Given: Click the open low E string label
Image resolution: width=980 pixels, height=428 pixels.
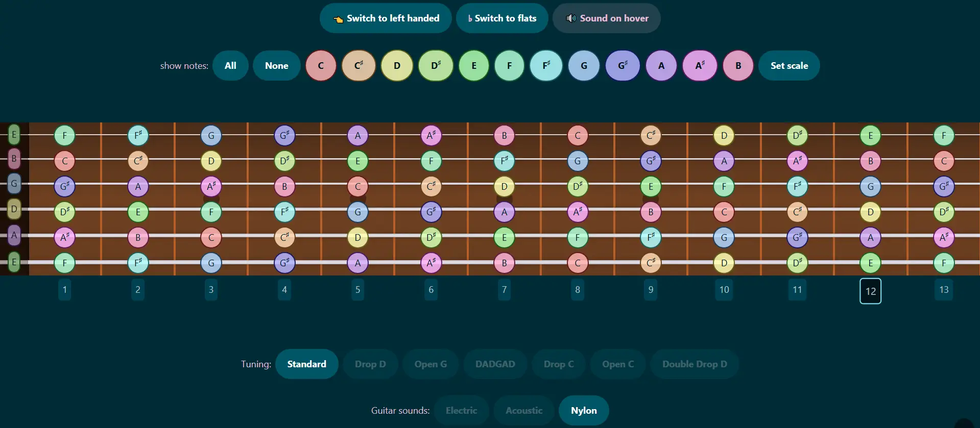Looking at the screenshot, I should point(14,262).
